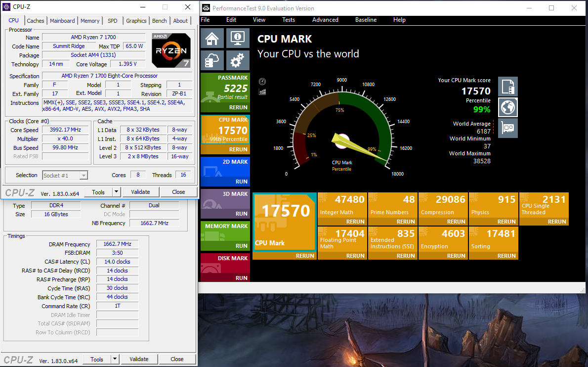This screenshot has width=588, height=367.
Task: Run the 2D Mark test
Action: point(242,182)
